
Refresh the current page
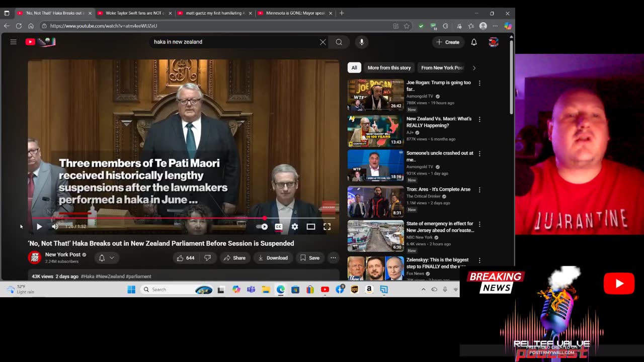click(x=19, y=26)
